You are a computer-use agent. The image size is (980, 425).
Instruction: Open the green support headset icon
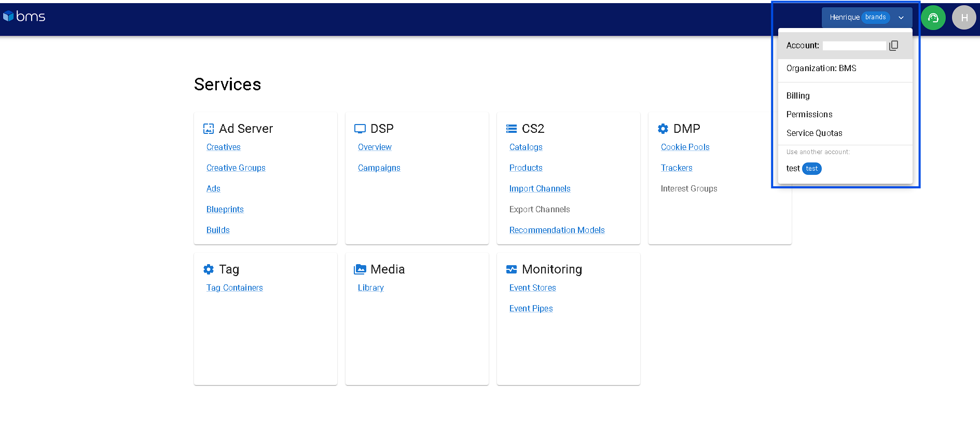pos(933,18)
